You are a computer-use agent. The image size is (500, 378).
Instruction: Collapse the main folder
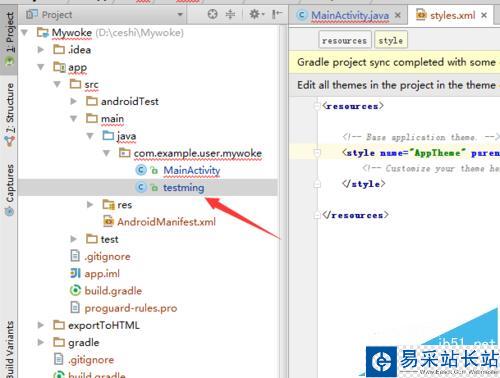click(74, 119)
